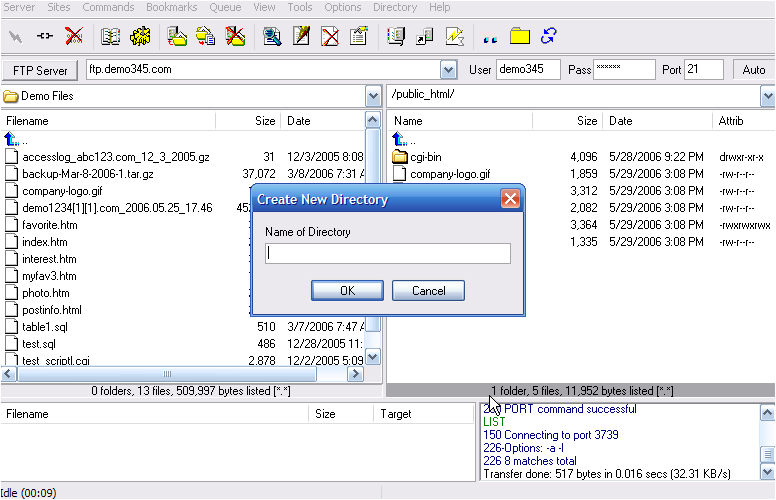Click the edit file pencil icon

click(x=301, y=36)
